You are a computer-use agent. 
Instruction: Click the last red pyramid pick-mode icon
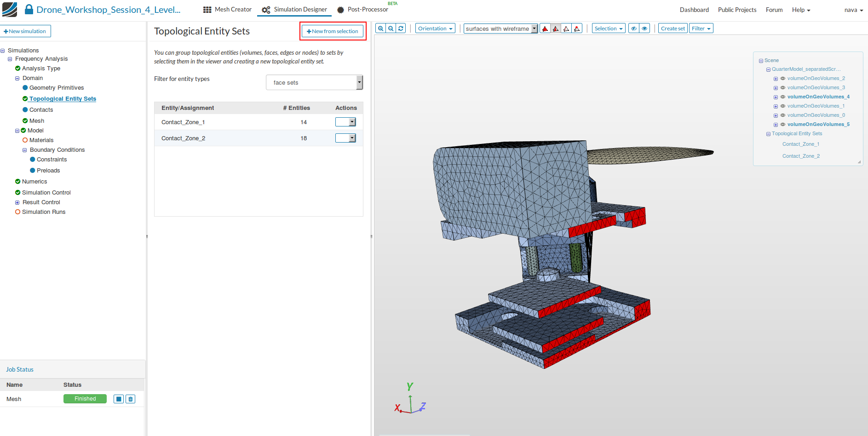click(x=577, y=29)
